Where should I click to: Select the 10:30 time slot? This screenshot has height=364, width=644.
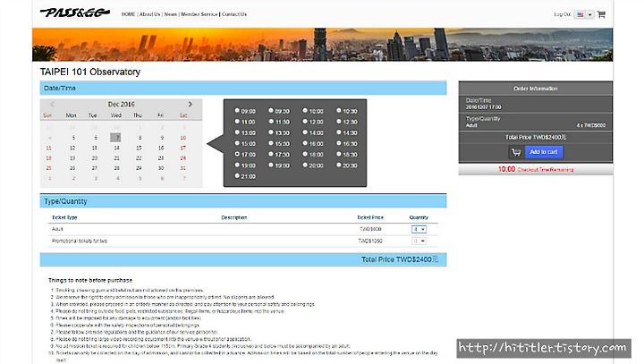338,111
